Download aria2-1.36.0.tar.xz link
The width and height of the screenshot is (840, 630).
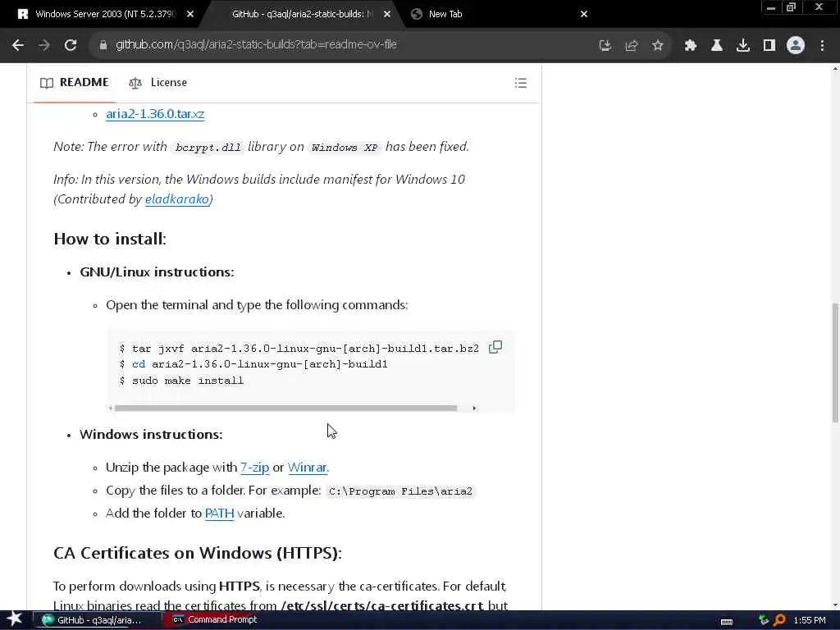point(155,114)
